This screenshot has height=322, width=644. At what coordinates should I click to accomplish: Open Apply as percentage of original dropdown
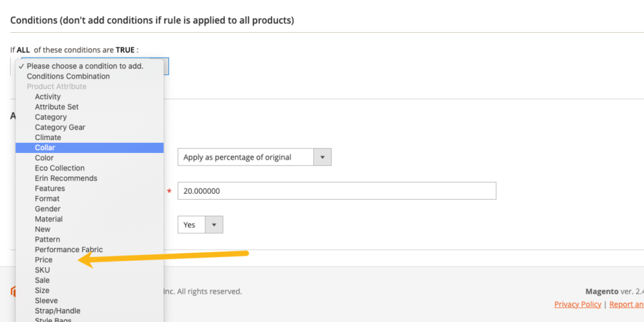tap(254, 157)
